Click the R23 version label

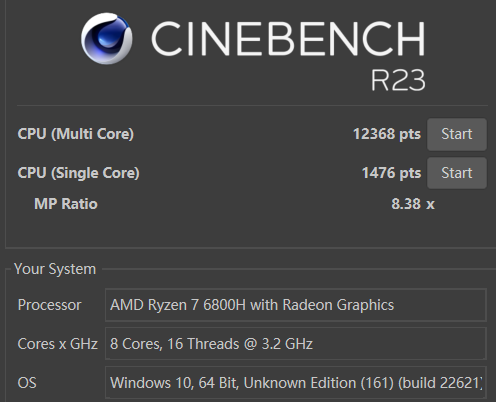click(x=398, y=80)
